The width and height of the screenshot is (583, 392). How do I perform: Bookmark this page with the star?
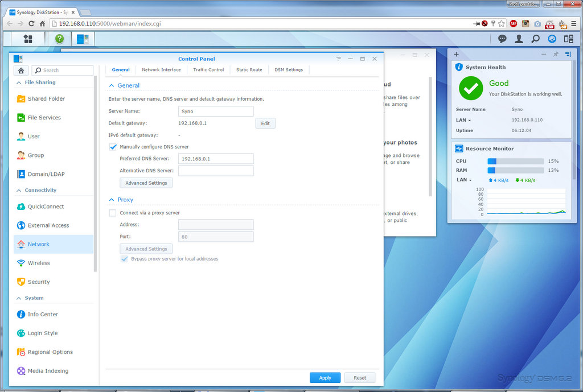click(x=502, y=23)
